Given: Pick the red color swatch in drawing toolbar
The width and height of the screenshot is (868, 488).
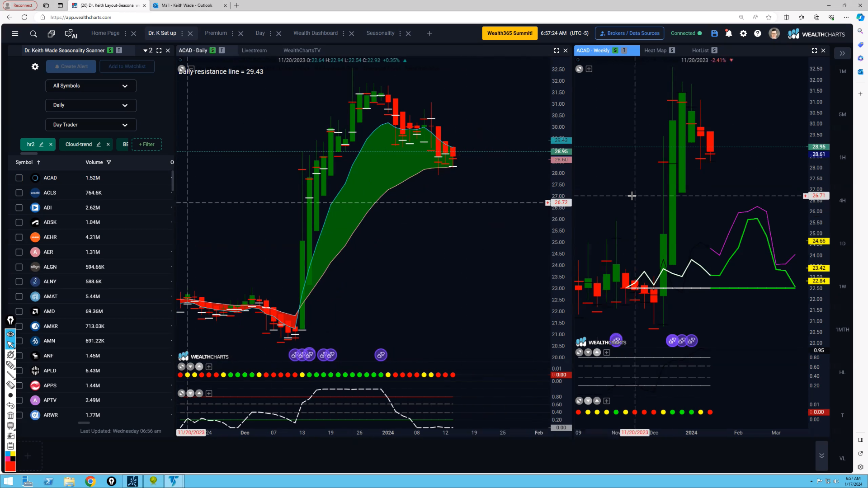Looking at the screenshot, I should click(10, 466).
